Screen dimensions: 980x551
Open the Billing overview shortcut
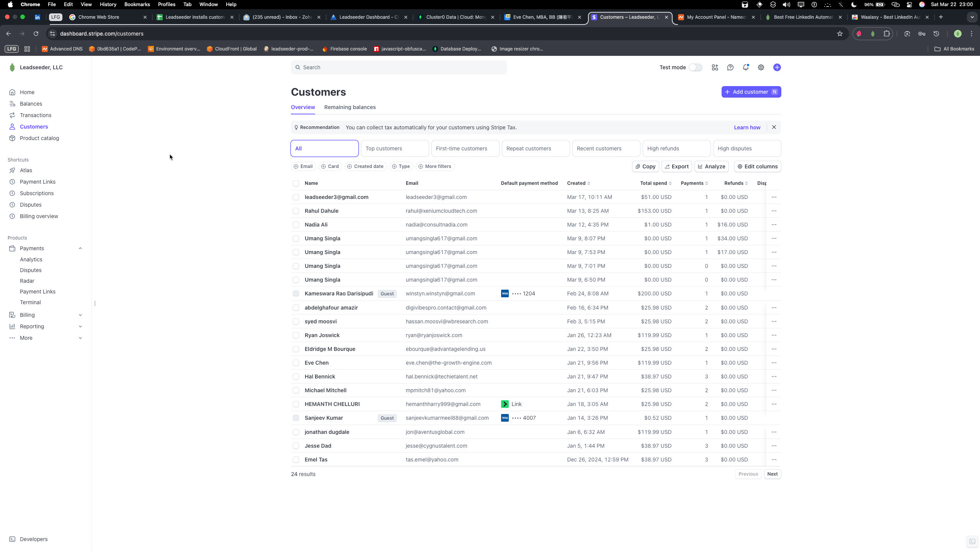[39, 216]
